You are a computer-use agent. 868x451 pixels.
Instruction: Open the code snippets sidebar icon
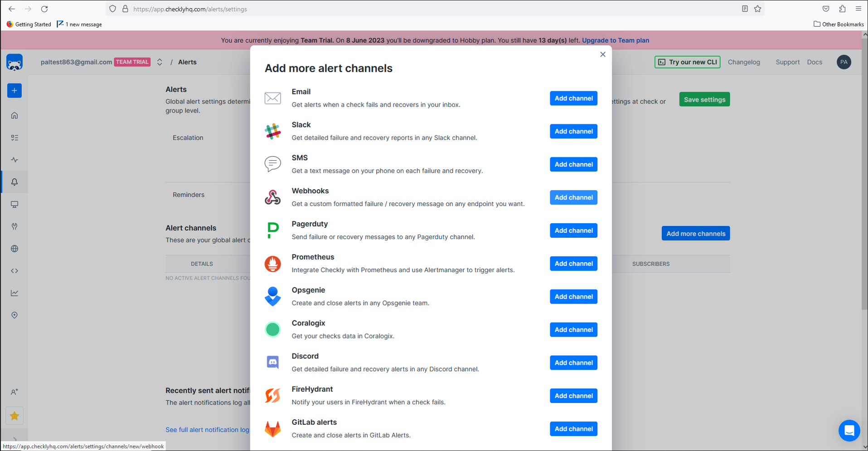[x=15, y=271]
